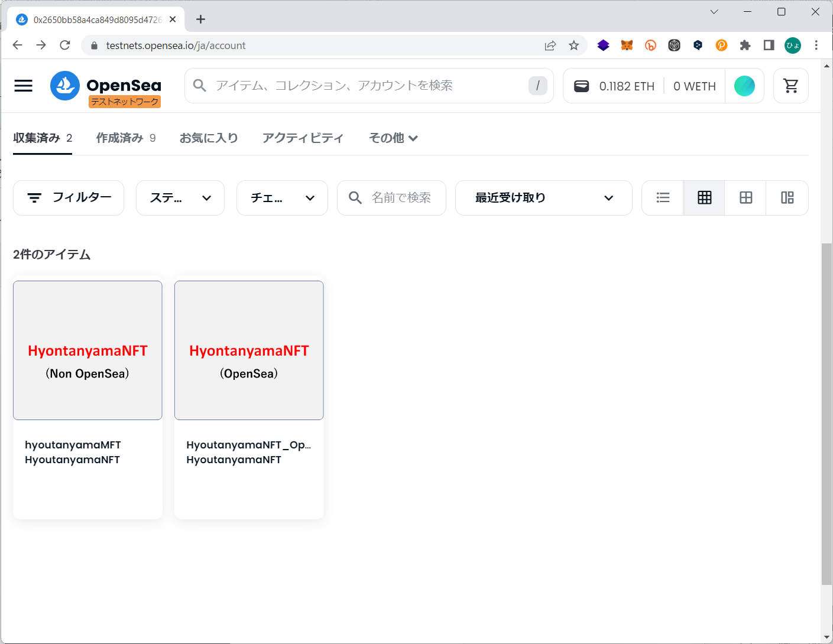
Task: Click the teal account avatar circle
Action: pyautogui.click(x=744, y=86)
